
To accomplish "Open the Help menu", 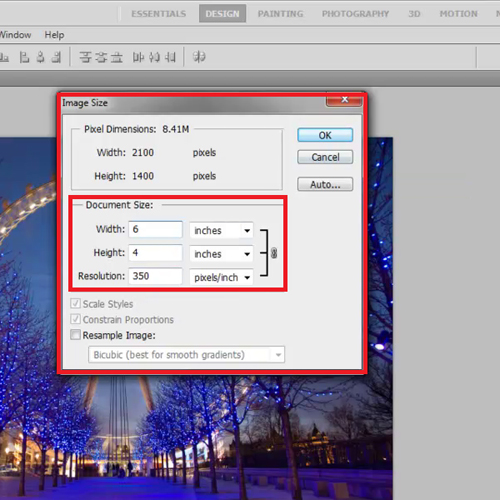I will 54,35.
